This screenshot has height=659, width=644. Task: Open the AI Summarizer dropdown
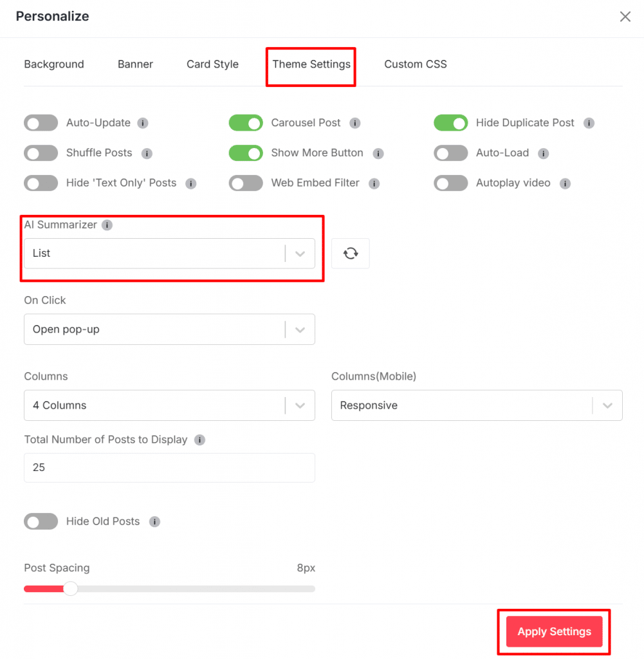169,254
